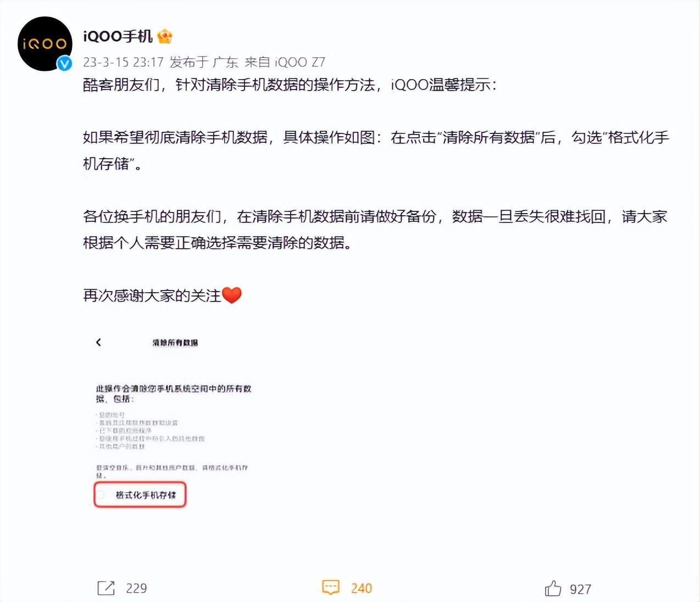Click the 23-3-15 23:17 timestamp
The width and height of the screenshot is (700, 602).
(x=124, y=62)
